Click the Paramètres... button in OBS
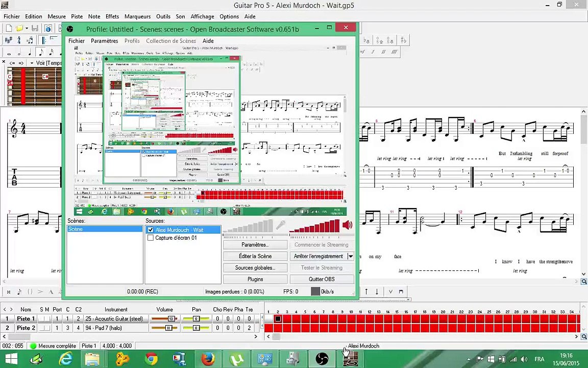The height and width of the screenshot is (368, 588). click(x=255, y=245)
